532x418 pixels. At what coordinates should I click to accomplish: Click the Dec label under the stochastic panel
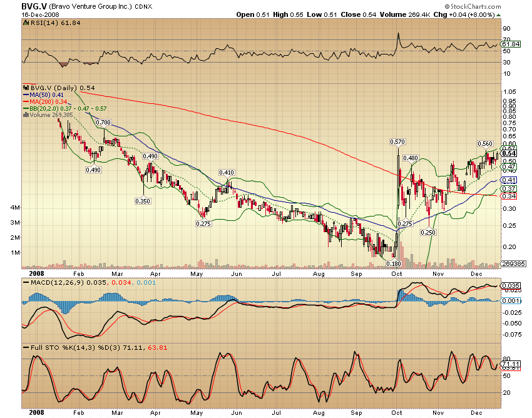click(476, 413)
